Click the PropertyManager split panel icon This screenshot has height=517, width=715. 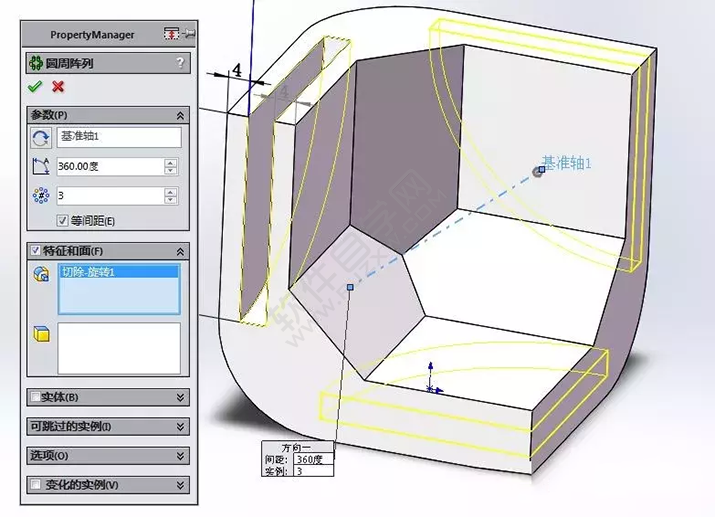(171, 33)
